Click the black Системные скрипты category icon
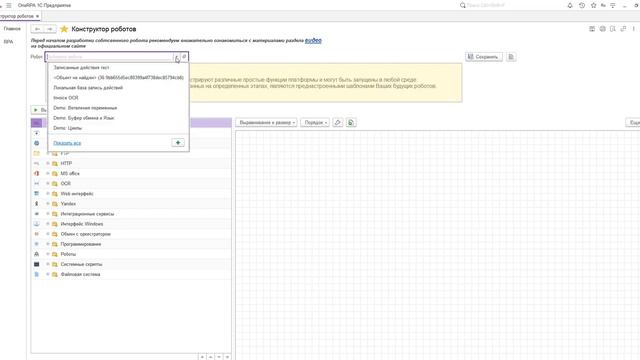 [x=36, y=264]
